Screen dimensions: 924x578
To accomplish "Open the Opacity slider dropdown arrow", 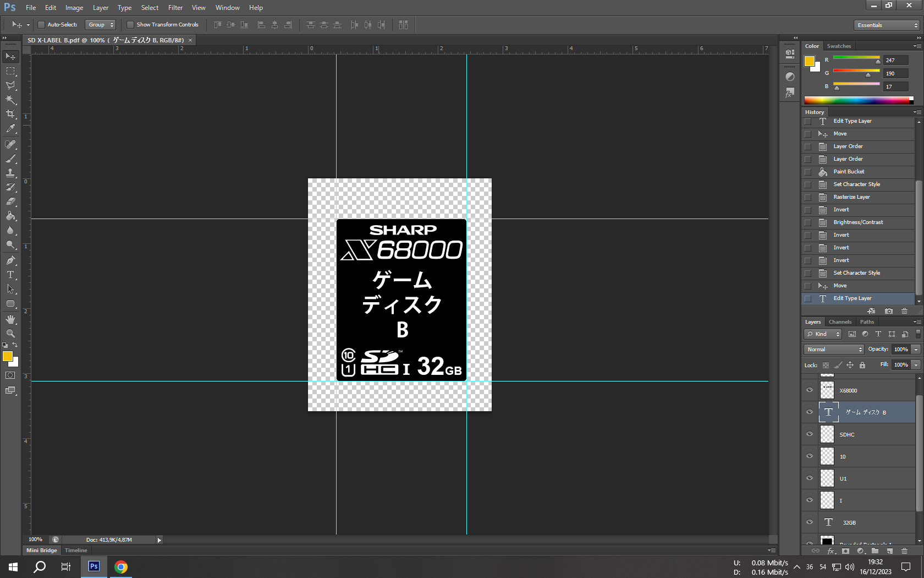I will pyautogui.click(x=916, y=350).
